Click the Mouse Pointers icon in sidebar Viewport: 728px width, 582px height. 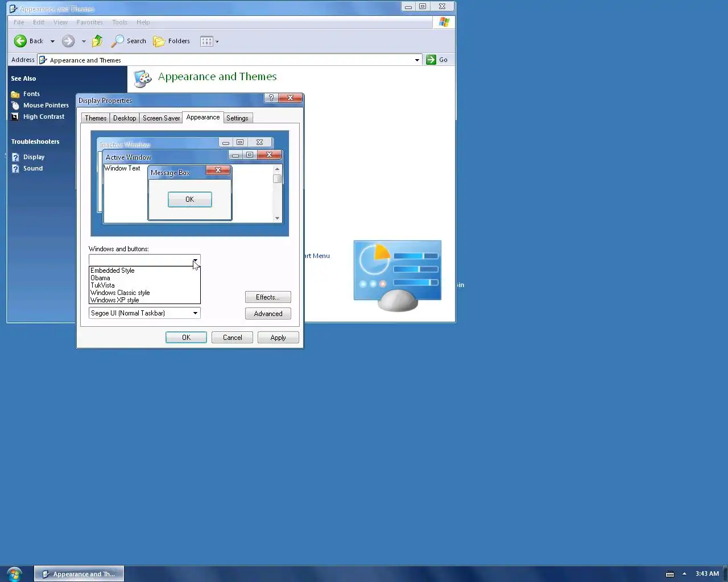click(x=15, y=106)
